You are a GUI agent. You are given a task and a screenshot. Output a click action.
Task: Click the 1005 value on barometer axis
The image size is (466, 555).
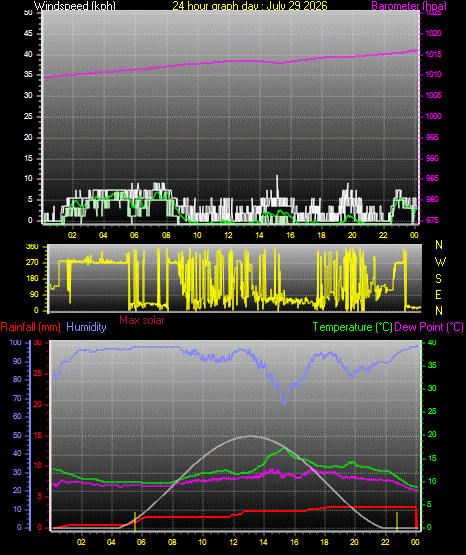(433, 95)
